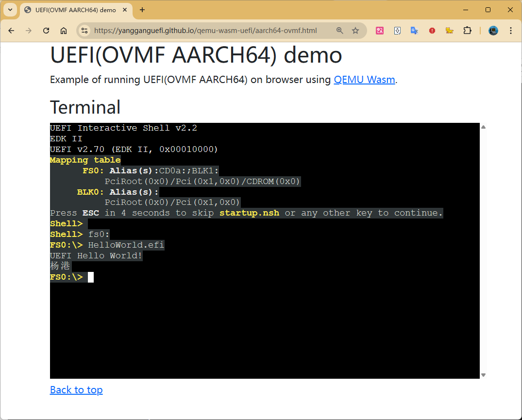Reload the UEFI demo page
The width and height of the screenshot is (522, 420).
tap(46, 31)
